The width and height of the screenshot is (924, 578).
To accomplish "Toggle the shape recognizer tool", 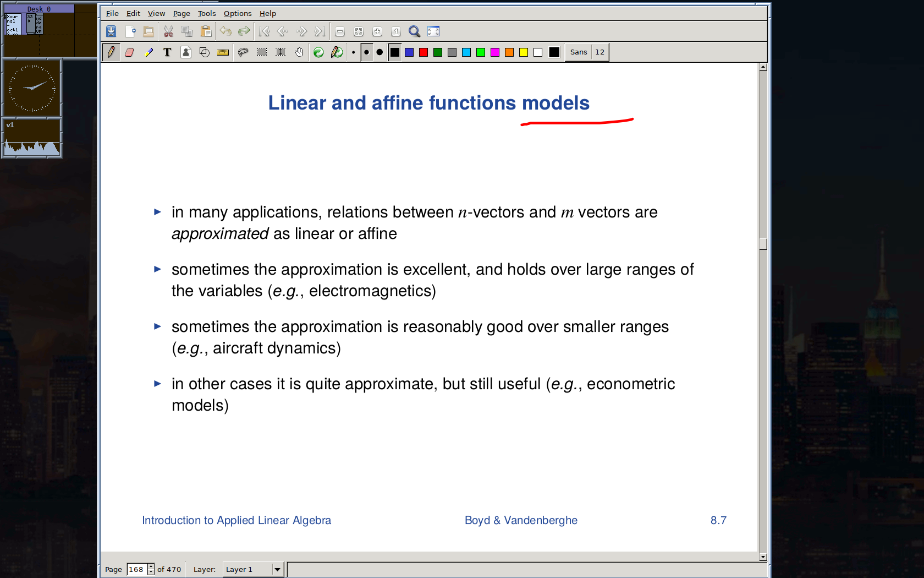I will click(204, 52).
